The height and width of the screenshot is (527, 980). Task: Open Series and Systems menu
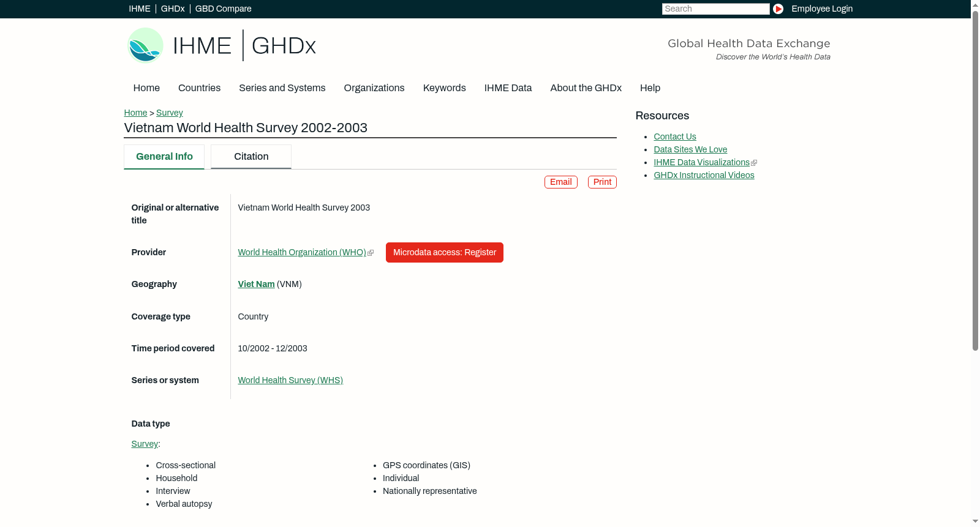click(x=282, y=88)
